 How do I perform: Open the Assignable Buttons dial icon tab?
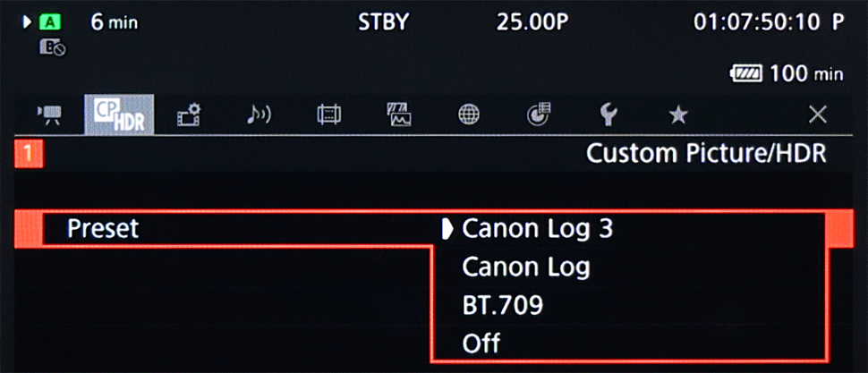pos(539,114)
